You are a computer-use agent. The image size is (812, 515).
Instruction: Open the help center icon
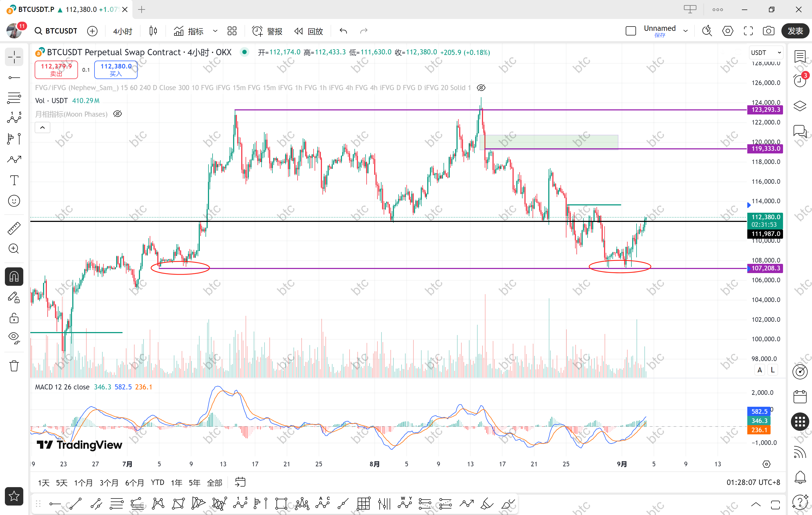click(800, 502)
